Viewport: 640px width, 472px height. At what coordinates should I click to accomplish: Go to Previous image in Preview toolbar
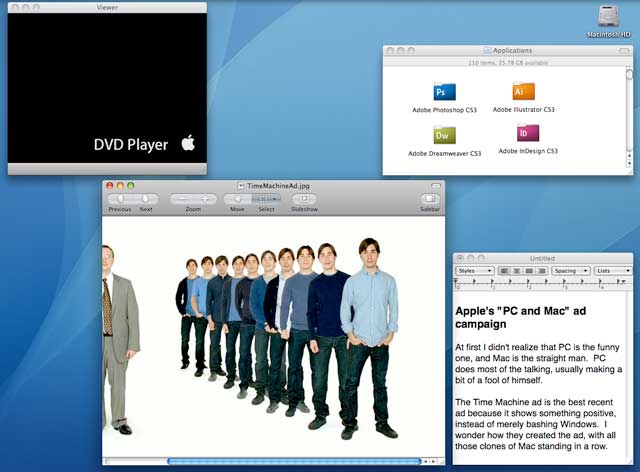[x=120, y=199]
